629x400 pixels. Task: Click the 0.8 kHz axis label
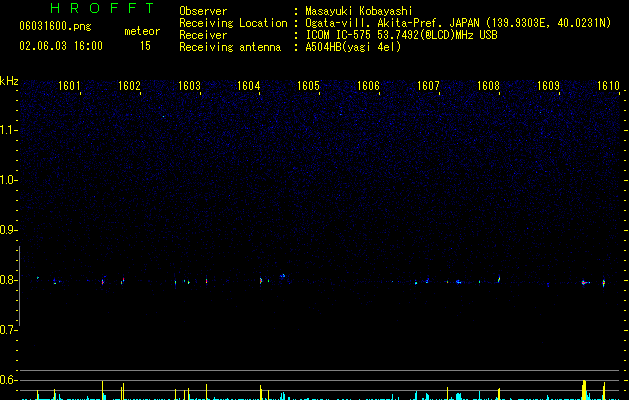click(x=8, y=280)
